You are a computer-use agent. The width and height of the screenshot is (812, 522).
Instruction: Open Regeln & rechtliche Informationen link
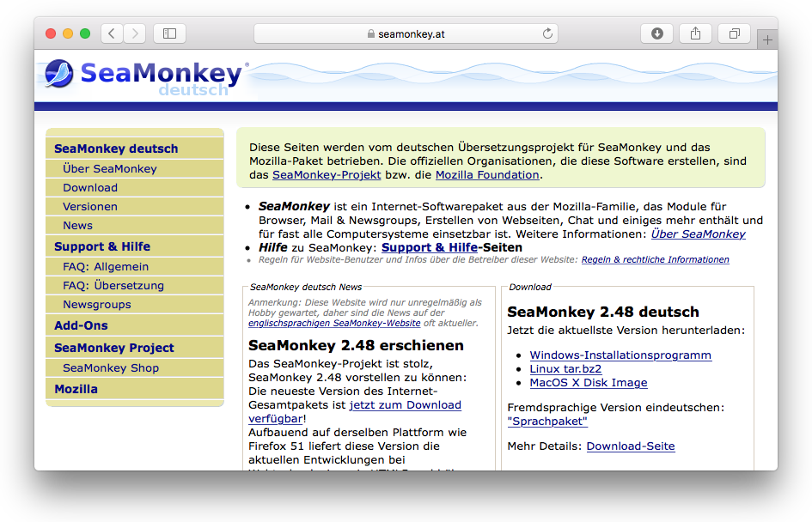click(x=655, y=259)
